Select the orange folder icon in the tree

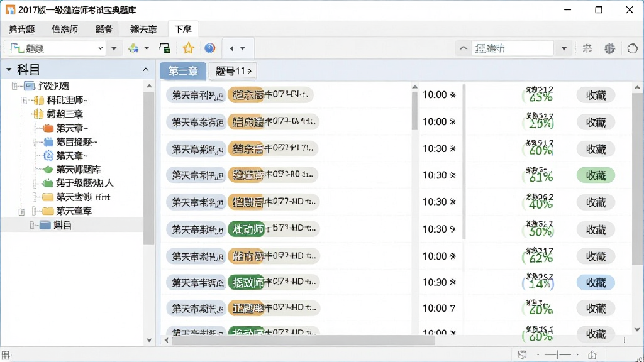tap(48, 128)
